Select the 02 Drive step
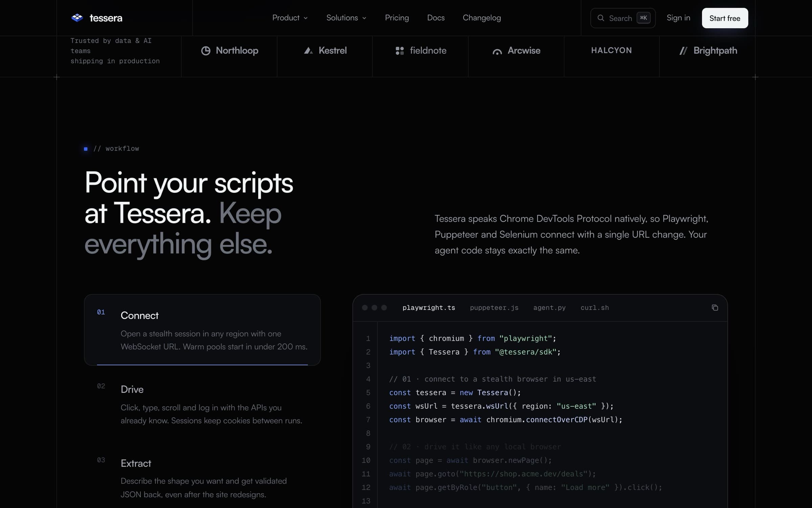Image resolution: width=812 pixels, height=508 pixels. tap(202, 404)
